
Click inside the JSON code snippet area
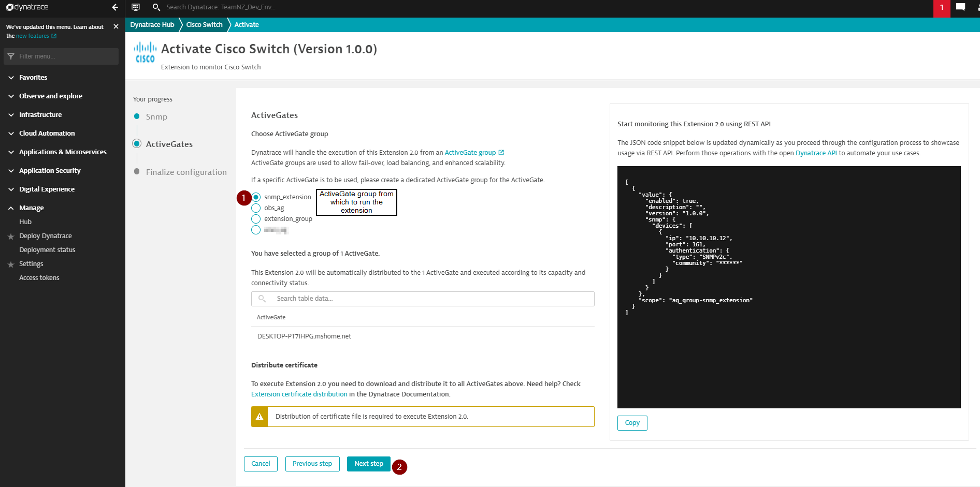click(789, 287)
